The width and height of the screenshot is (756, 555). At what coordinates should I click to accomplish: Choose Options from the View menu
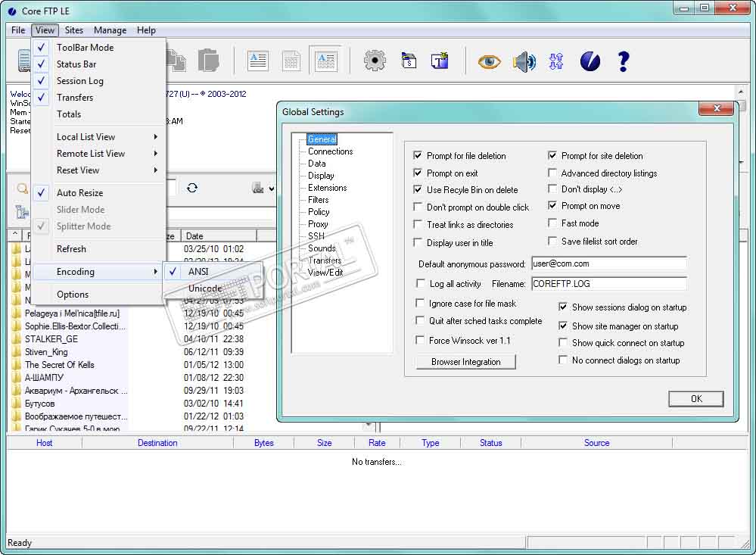99,295
